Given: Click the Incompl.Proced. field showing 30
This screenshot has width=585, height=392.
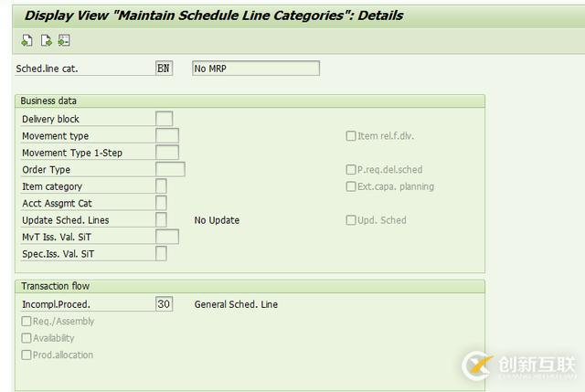Looking at the screenshot, I should (164, 304).
